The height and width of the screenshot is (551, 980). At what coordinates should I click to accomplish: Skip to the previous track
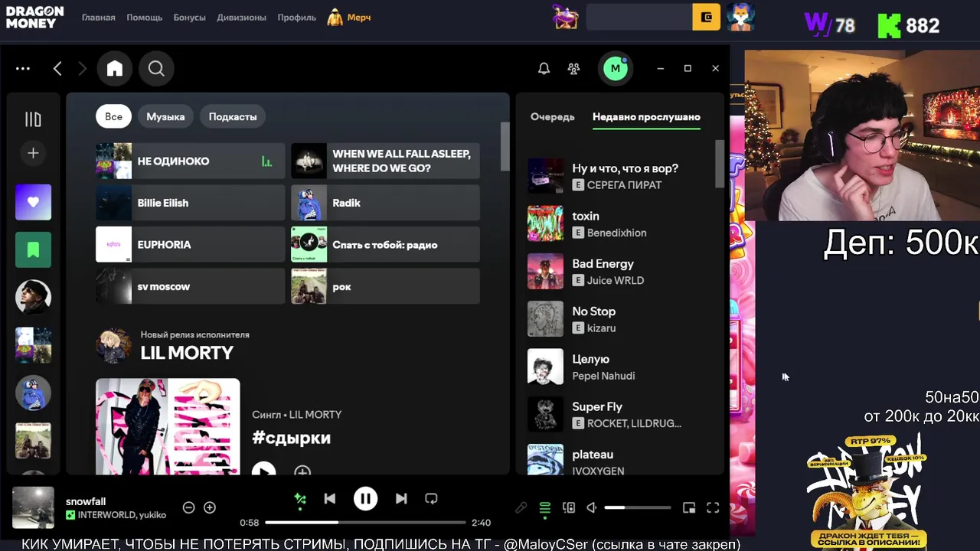pos(330,498)
